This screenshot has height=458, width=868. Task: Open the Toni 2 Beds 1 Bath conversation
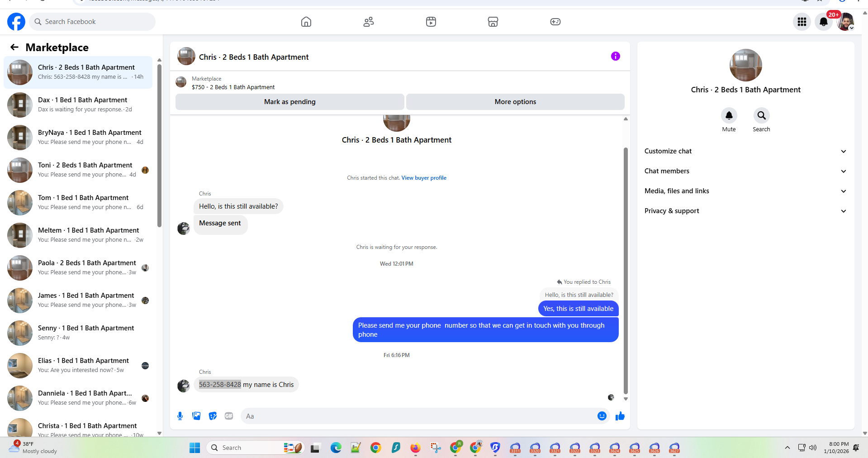pos(78,170)
